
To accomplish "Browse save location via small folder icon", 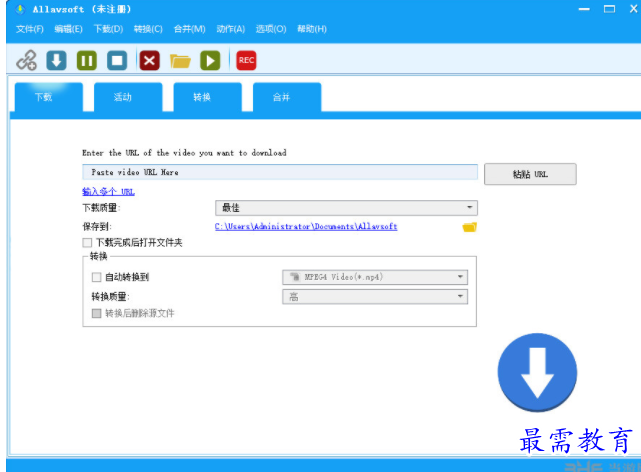I will pos(470,227).
